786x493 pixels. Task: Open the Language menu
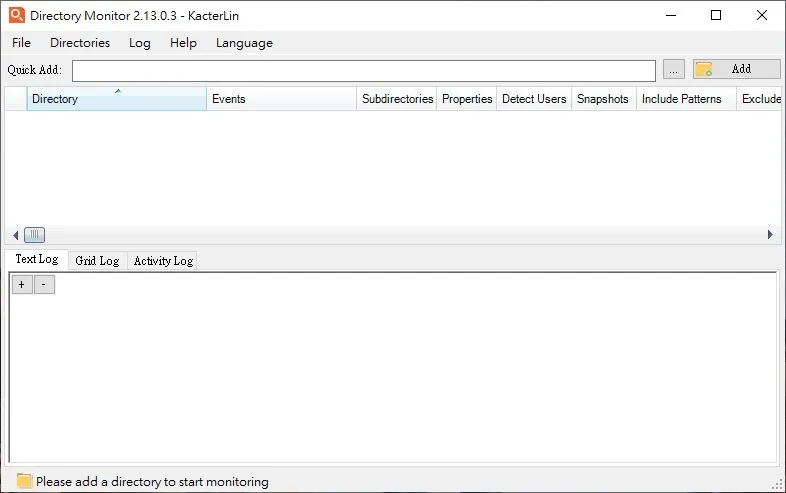(x=244, y=43)
